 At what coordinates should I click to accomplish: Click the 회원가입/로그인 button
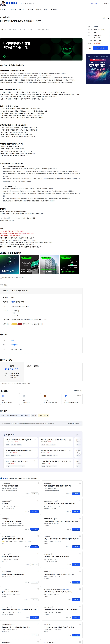(x=95, y=4)
